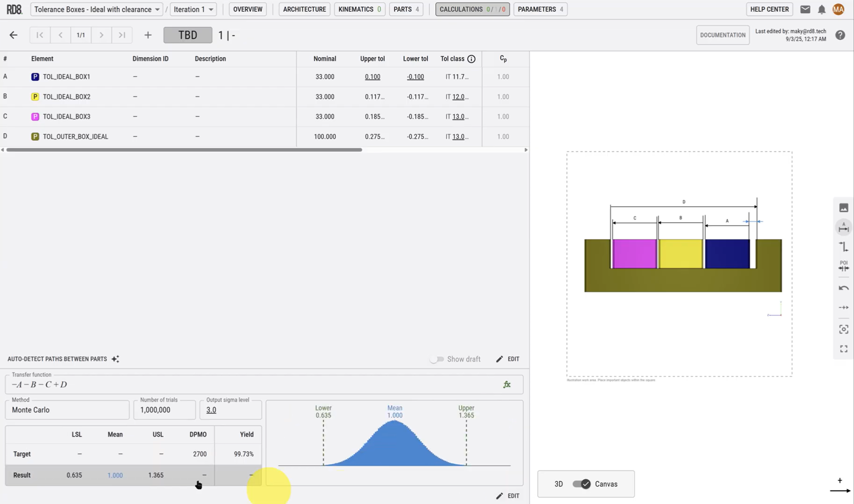Viewport: 854px width, 504px height.
Task: Click the add calculation plus icon
Action: (148, 35)
